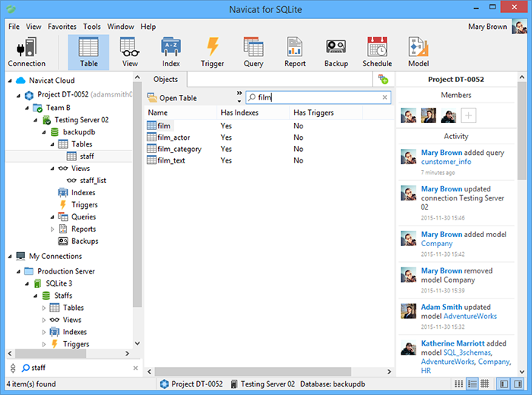
Task: Click the film_actor table icon
Action: click(151, 137)
